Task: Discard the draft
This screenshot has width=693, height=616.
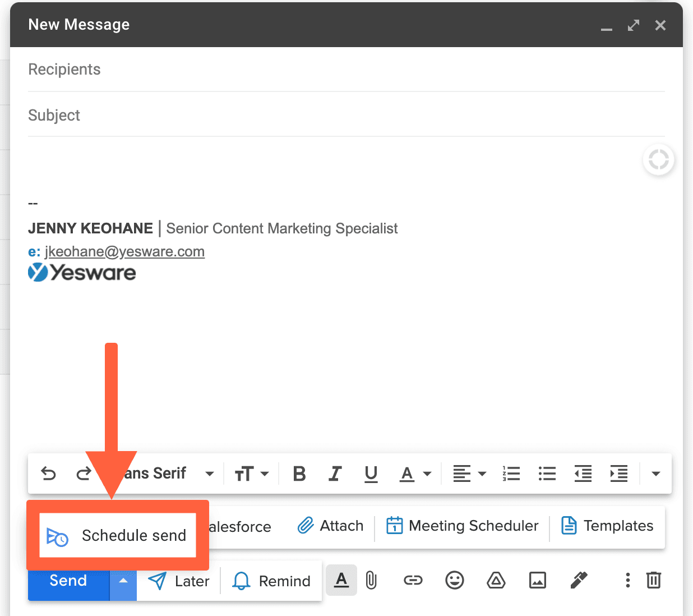Action: 654,581
